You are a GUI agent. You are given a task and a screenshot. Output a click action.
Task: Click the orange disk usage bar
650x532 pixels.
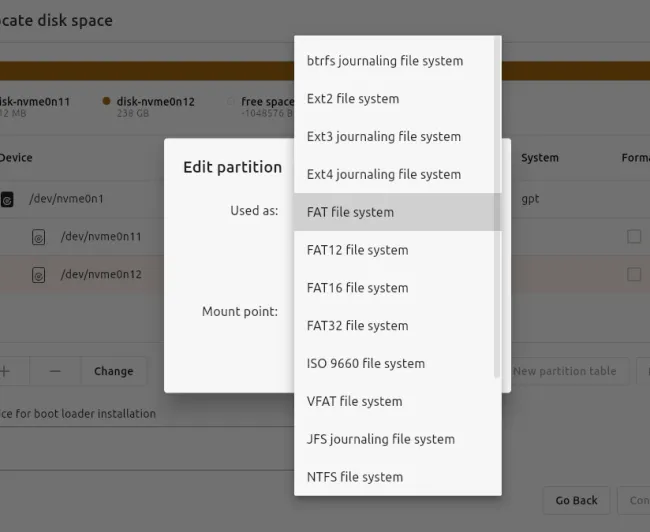[x=150, y=71]
